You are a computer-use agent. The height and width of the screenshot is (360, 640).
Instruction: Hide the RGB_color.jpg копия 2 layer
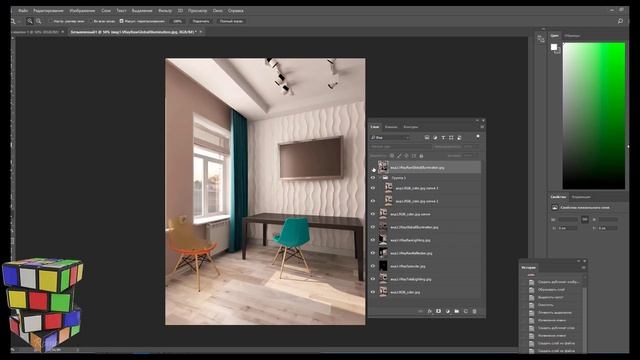(x=373, y=201)
